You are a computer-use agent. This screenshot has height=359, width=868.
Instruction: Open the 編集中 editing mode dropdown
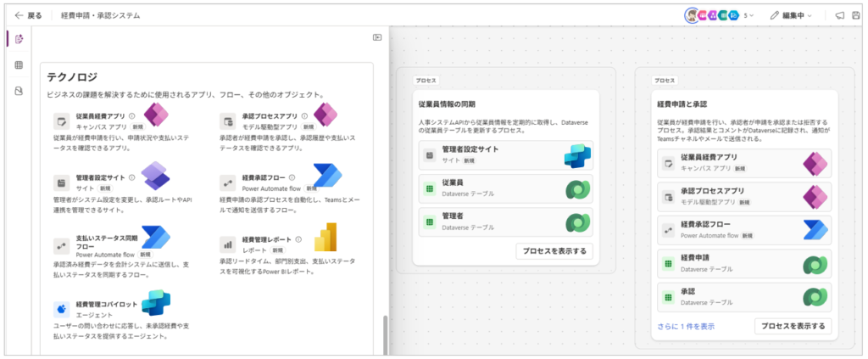pyautogui.click(x=791, y=15)
